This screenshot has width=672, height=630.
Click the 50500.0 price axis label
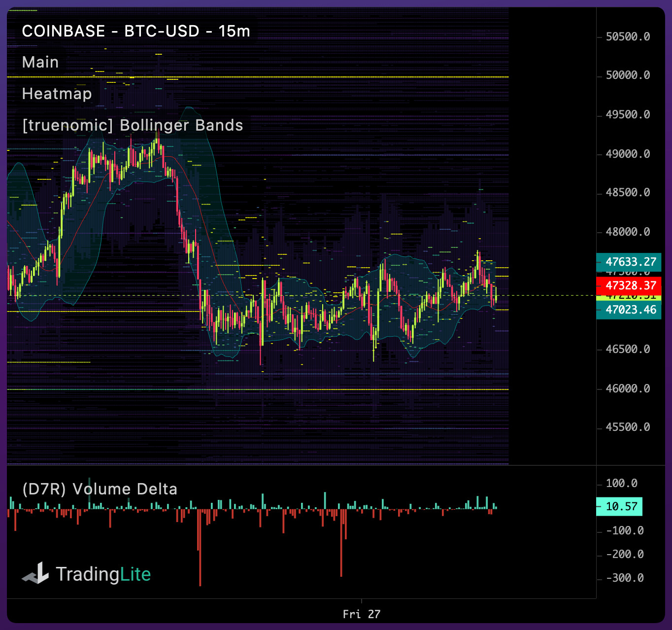click(x=628, y=37)
